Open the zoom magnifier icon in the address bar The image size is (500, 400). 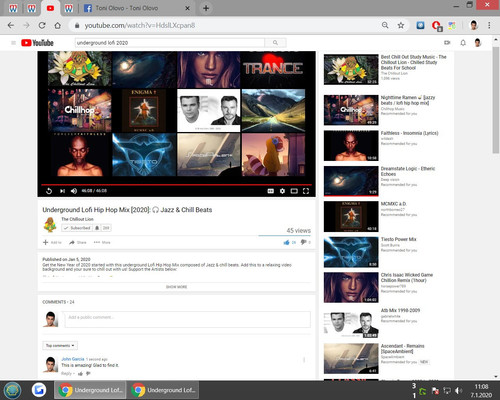pyautogui.click(x=385, y=25)
